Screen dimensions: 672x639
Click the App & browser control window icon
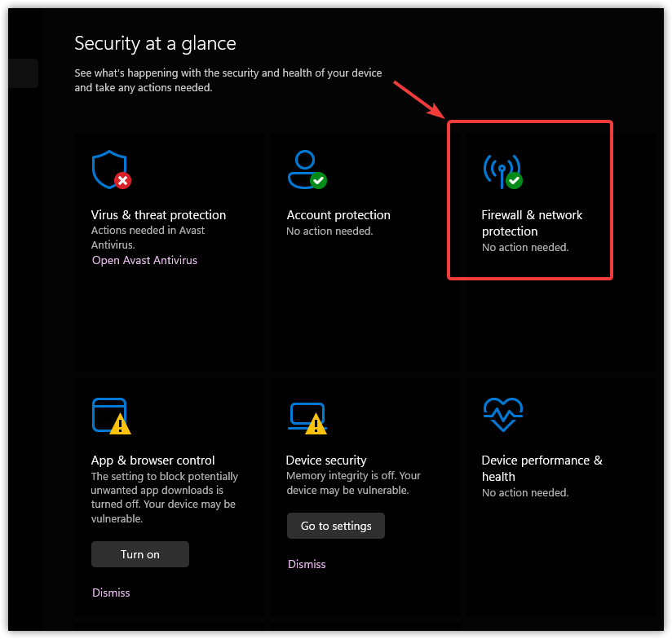110,415
